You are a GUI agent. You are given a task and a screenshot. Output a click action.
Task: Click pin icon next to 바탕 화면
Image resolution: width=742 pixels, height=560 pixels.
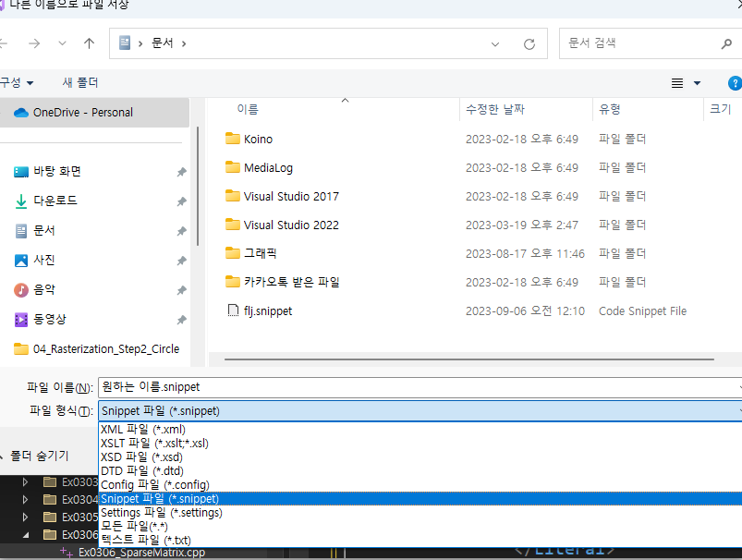182,172
